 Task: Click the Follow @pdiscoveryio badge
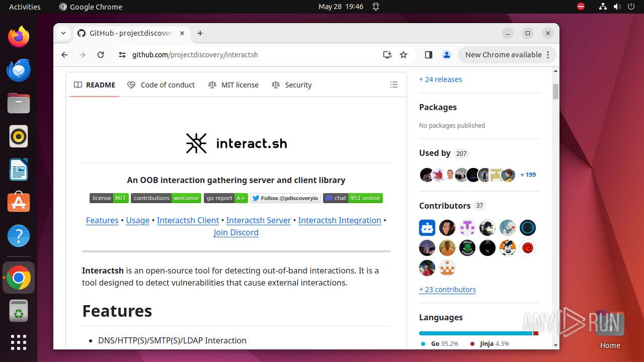tap(285, 198)
